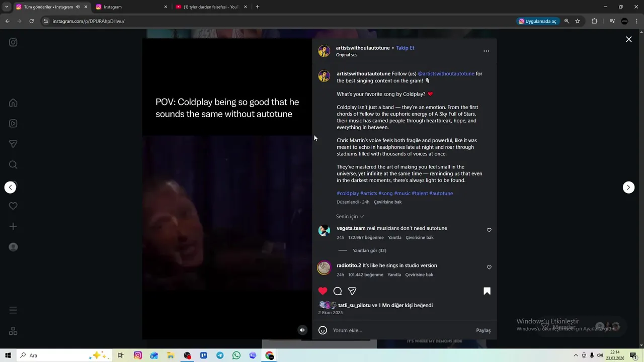
Task: Share post using paper-plane icon under post
Action: pyautogui.click(x=352, y=291)
